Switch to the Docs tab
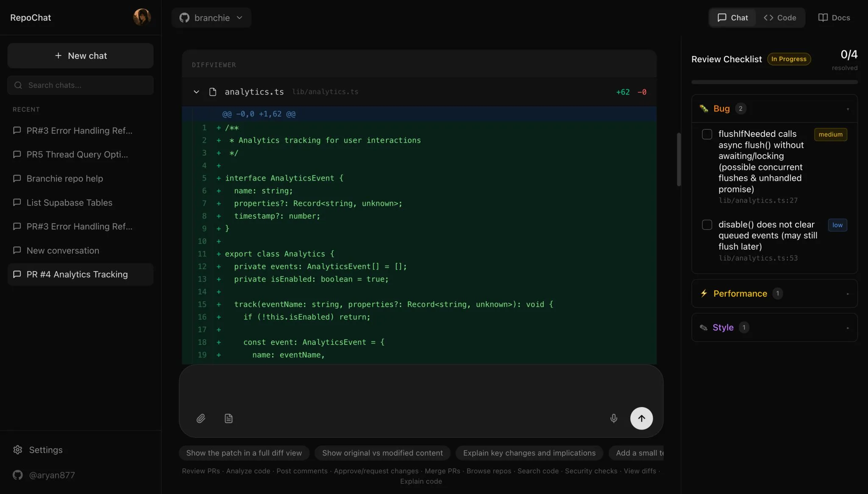The height and width of the screenshot is (494, 868). tap(834, 17)
